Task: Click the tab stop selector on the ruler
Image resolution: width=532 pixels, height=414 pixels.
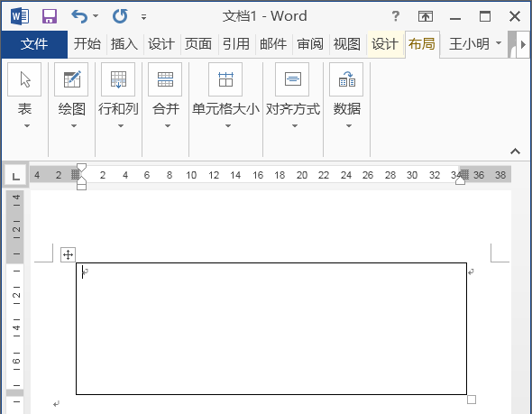Action: pyautogui.click(x=15, y=176)
